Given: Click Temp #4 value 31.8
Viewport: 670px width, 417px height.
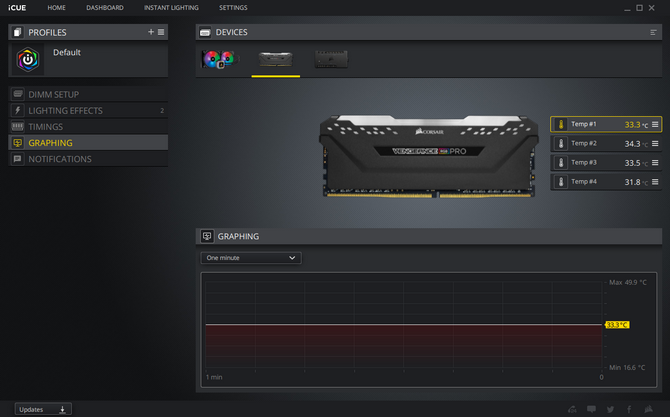Looking at the screenshot, I should click(632, 182).
